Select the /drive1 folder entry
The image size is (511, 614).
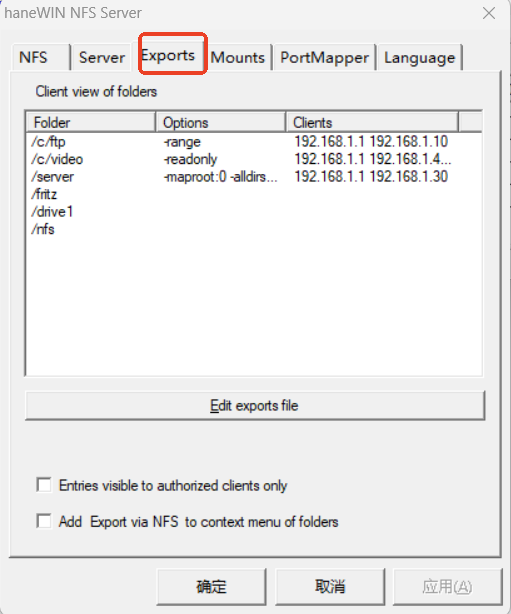coord(52,212)
